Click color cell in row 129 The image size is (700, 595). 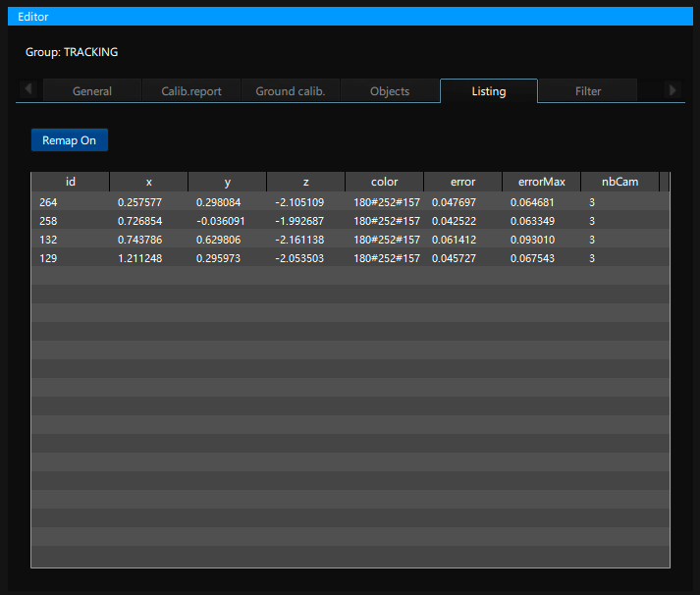point(387,258)
